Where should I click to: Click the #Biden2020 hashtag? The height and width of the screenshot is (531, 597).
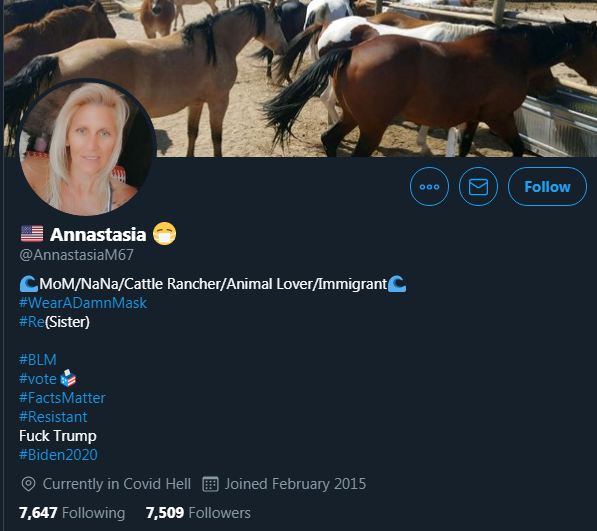click(x=58, y=455)
